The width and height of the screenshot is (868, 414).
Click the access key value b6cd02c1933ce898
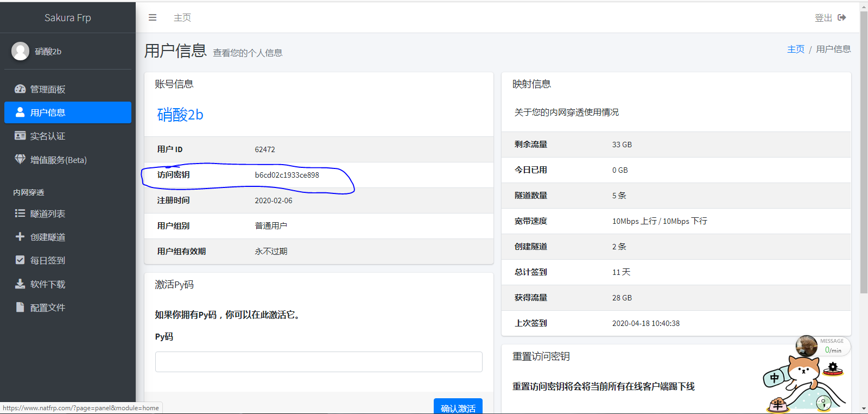287,175
